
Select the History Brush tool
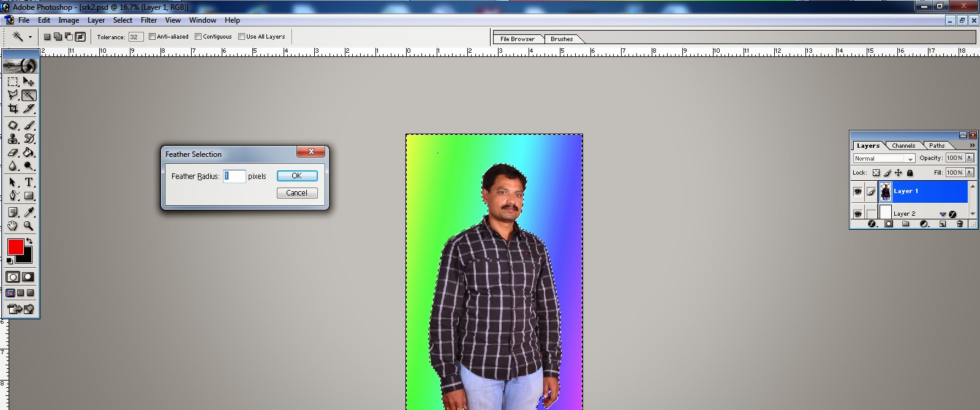[x=29, y=139]
